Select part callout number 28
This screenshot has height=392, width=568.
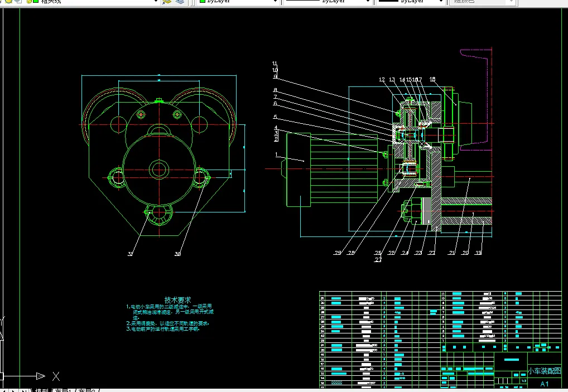pos(351,252)
